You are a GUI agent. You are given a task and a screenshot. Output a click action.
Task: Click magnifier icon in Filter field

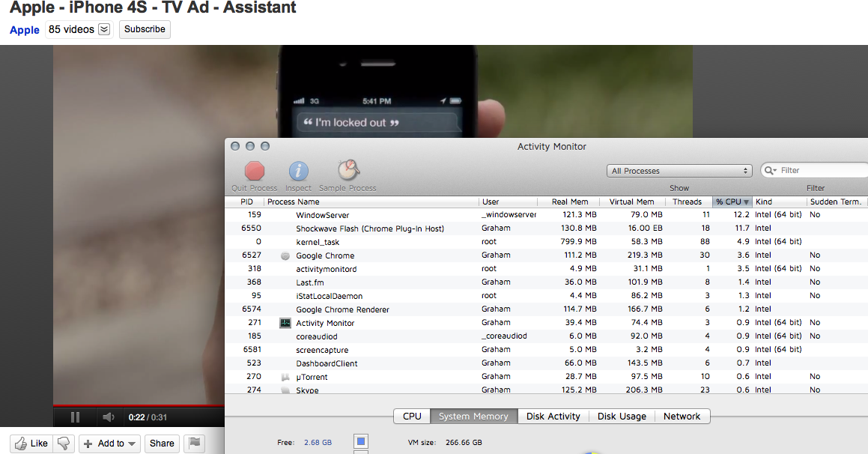(770, 171)
